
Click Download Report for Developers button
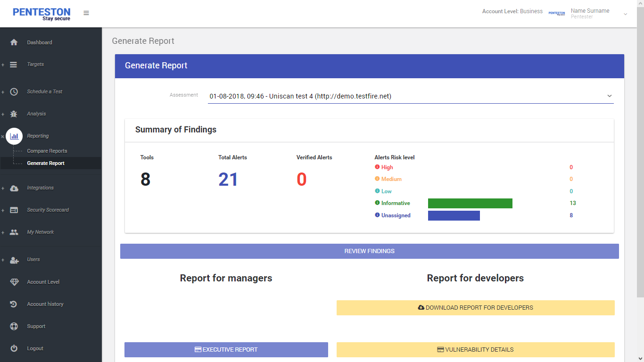coord(476,308)
